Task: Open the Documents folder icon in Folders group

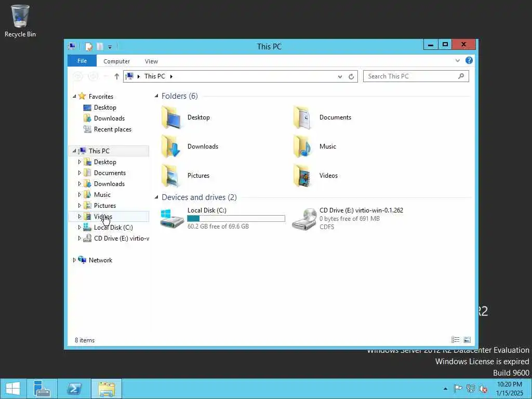Action: tap(303, 117)
